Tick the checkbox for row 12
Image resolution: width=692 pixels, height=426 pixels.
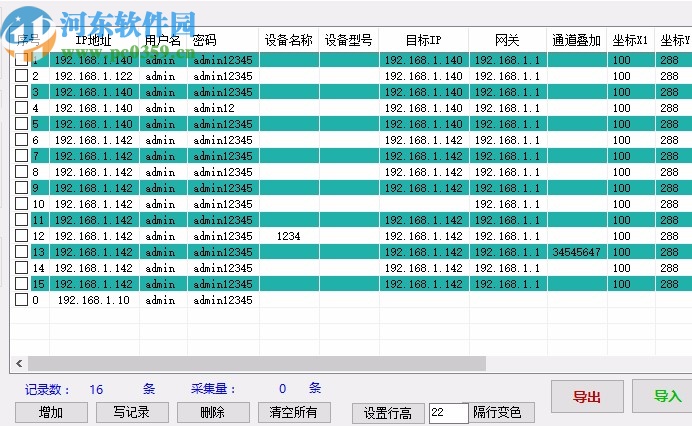[x=21, y=235]
